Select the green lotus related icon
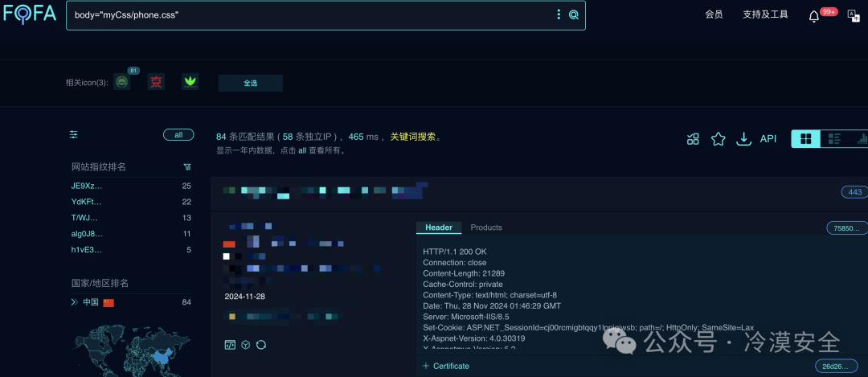Image resolution: width=868 pixels, height=377 pixels. pos(190,82)
